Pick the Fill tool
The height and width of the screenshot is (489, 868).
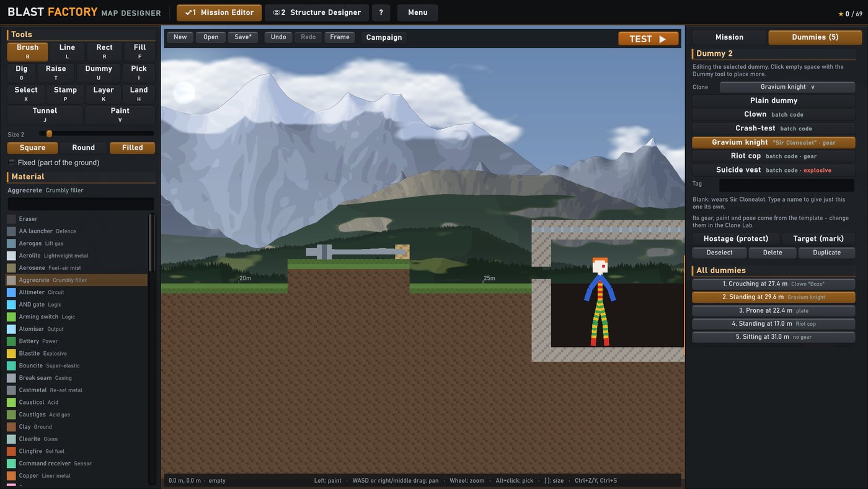pyautogui.click(x=139, y=52)
